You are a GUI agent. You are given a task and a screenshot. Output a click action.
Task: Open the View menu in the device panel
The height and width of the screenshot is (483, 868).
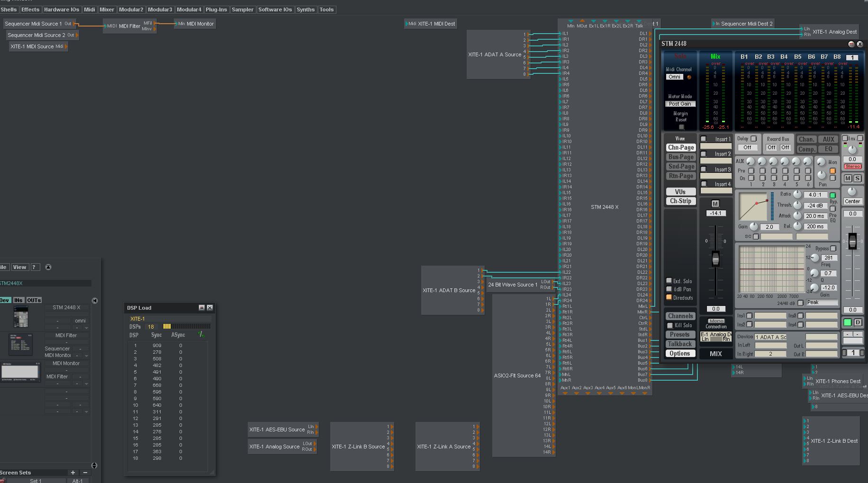(19, 267)
